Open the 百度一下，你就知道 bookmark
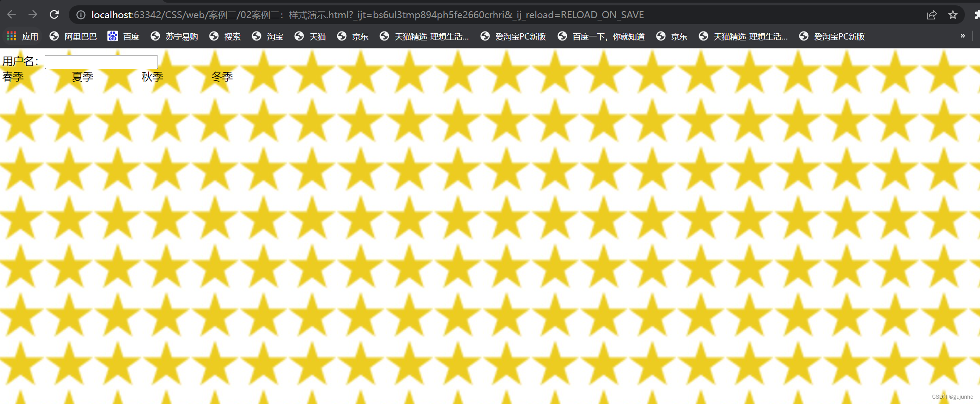 pyautogui.click(x=601, y=36)
